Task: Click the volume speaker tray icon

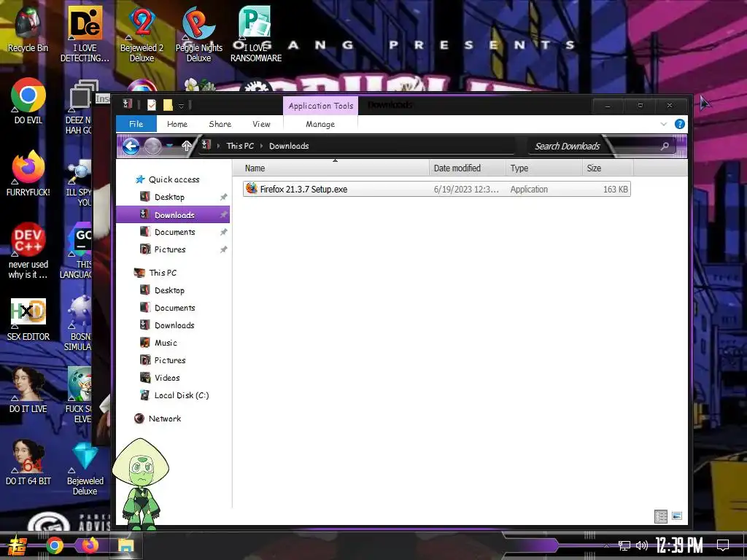Action: point(642,545)
